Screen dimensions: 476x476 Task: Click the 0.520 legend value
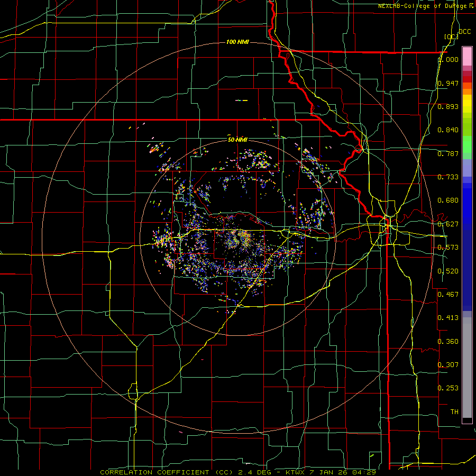click(448, 271)
